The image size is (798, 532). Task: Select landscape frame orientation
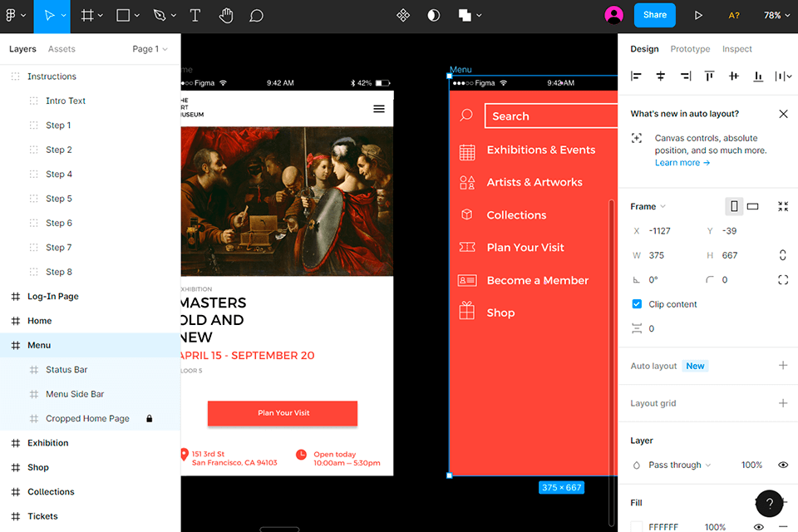click(x=753, y=206)
